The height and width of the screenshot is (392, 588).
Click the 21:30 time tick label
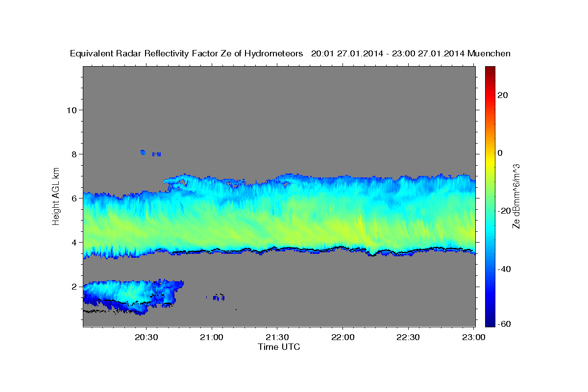click(277, 337)
